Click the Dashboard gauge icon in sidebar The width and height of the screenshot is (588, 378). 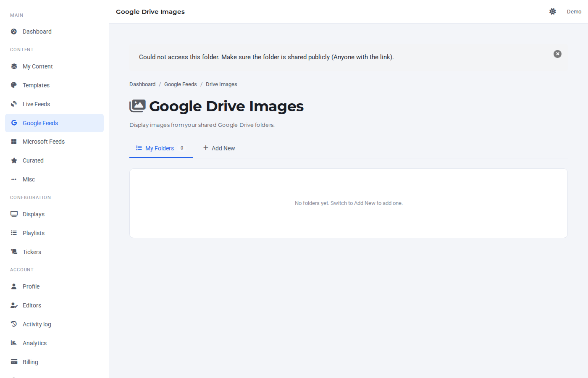[14, 31]
